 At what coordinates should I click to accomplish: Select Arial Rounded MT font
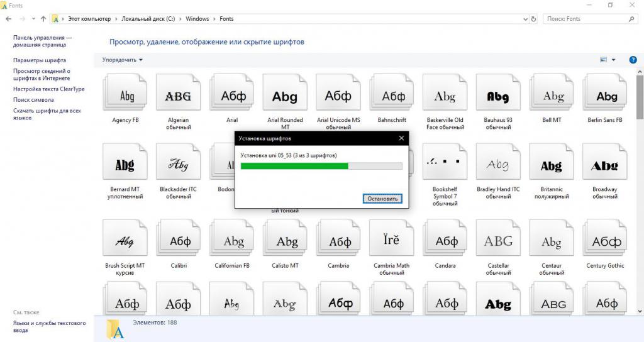coord(285,92)
